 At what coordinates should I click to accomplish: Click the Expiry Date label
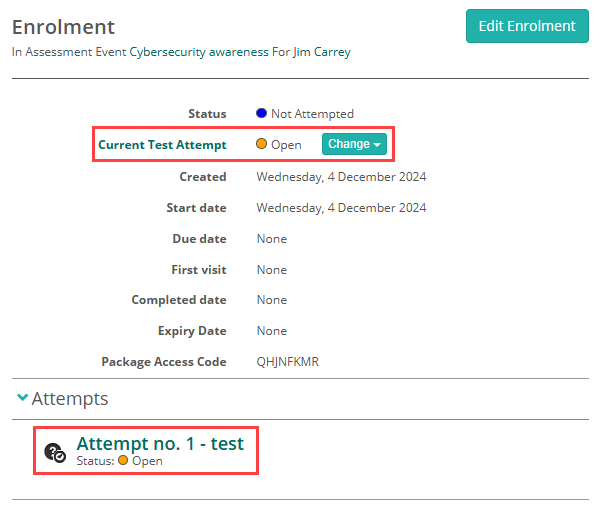(190, 331)
